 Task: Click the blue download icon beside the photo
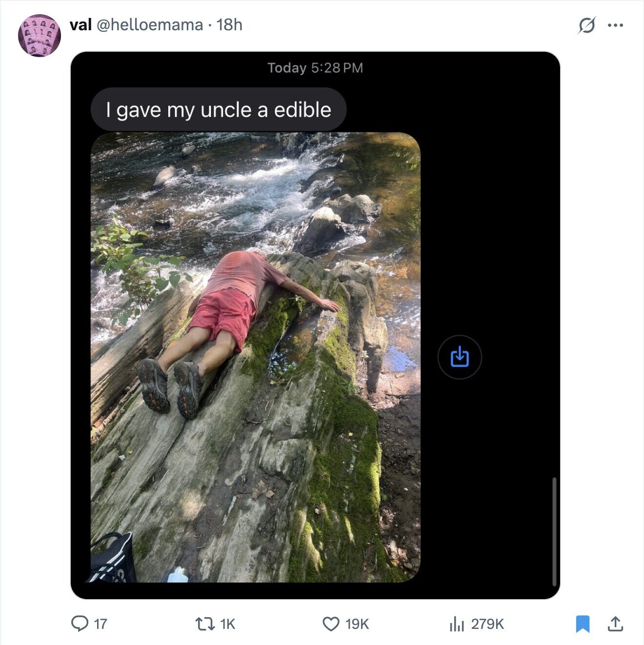(460, 357)
